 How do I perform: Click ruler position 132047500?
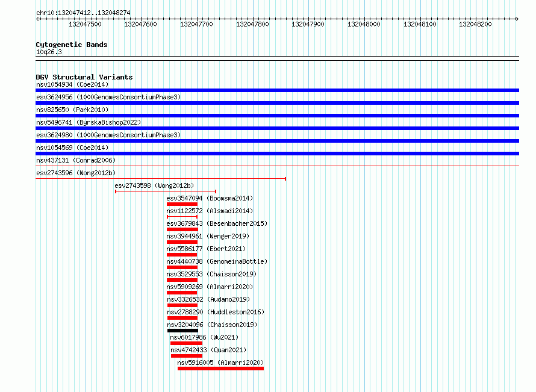click(85, 24)
